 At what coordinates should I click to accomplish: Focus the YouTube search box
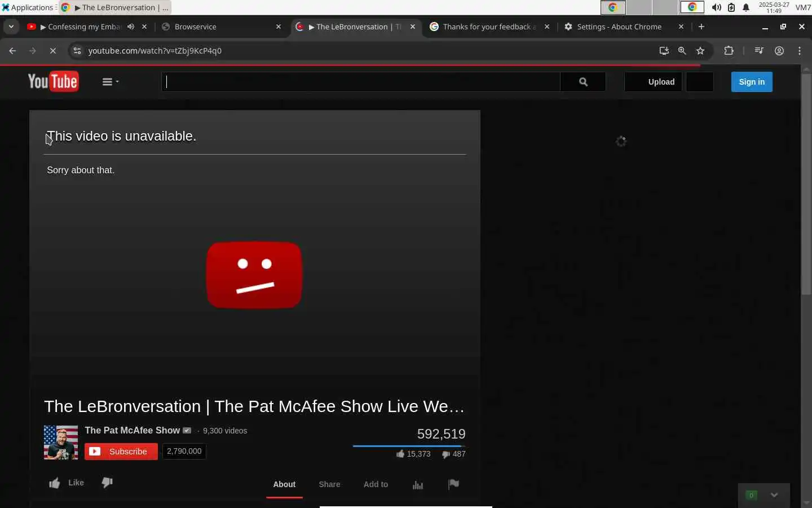click(361, 82)
